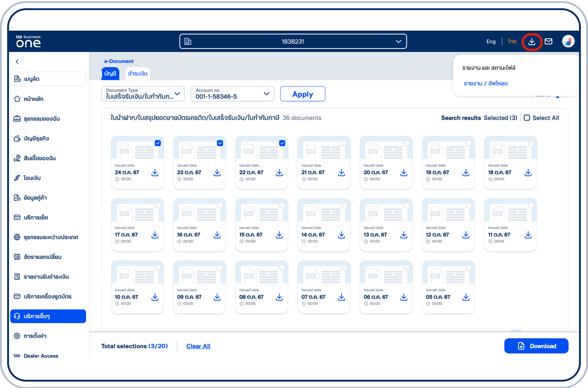This screenshot has width=588, height=388.
Task: Click the user profile avatar
Action: tap(568, 41)
